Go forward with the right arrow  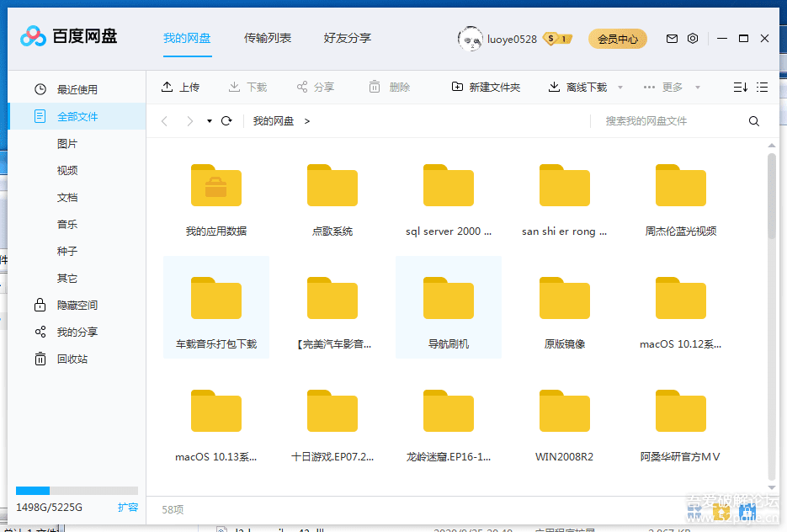pyautogui.click(x=189, y=121)
